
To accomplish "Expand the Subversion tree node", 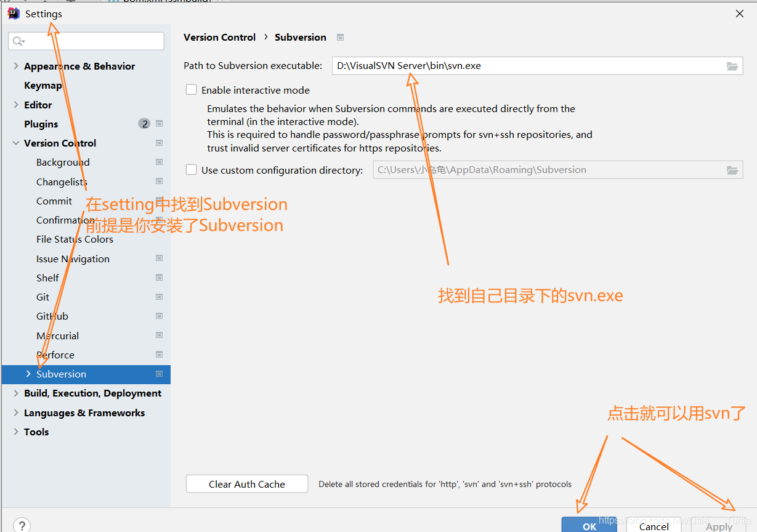I will [x=28, y=374].
